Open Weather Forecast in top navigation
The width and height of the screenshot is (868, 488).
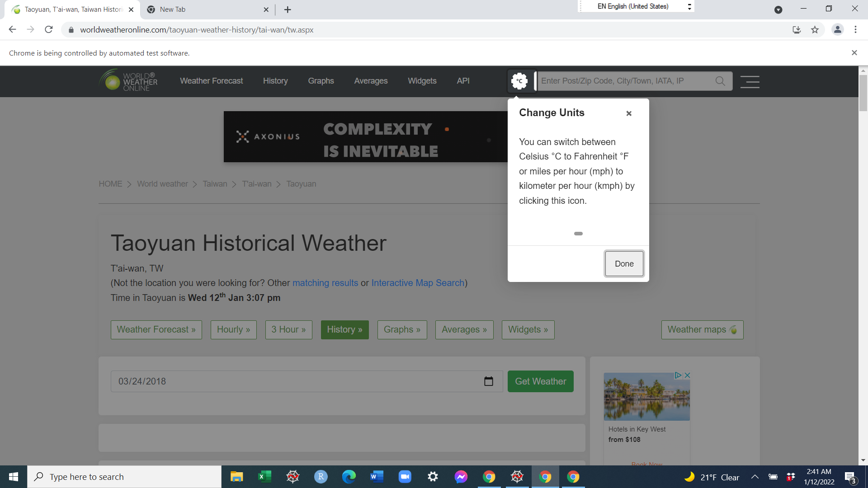[x=211, y=81]
